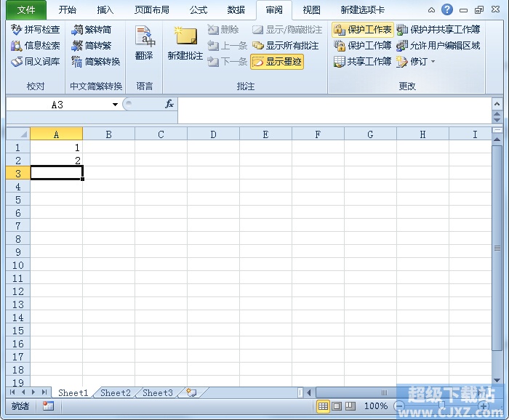The image size is (509, 420).
Task: Select column A header
Action: pyautogui.click(x=57, y=134)
